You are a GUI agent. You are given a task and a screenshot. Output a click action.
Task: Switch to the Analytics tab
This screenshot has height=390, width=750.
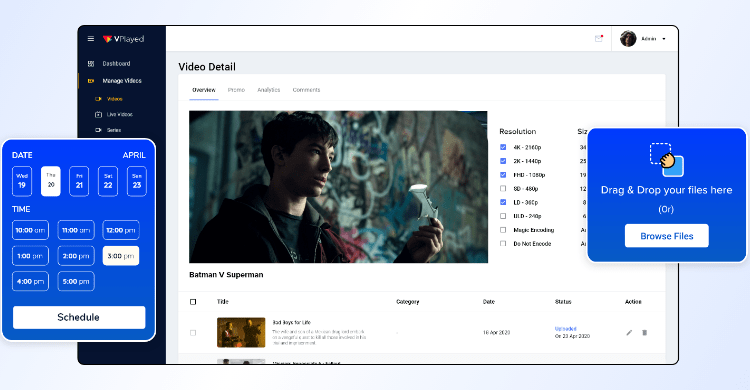point(269,90)
